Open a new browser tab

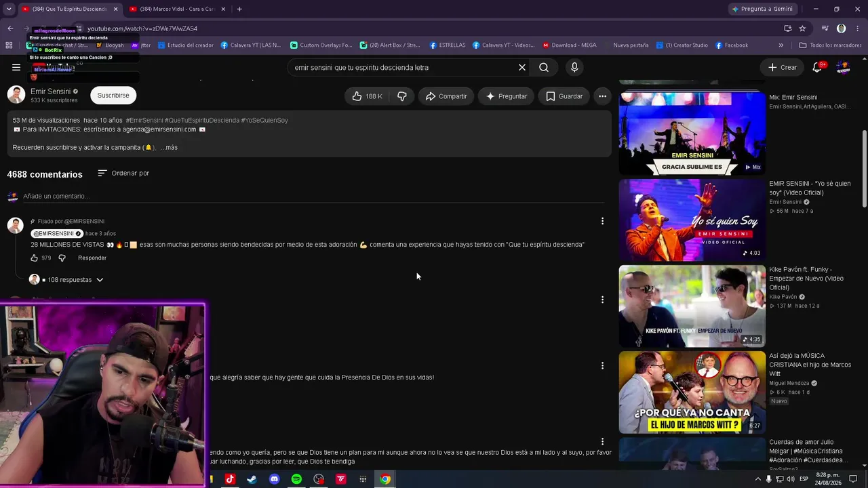pos(239,9)
